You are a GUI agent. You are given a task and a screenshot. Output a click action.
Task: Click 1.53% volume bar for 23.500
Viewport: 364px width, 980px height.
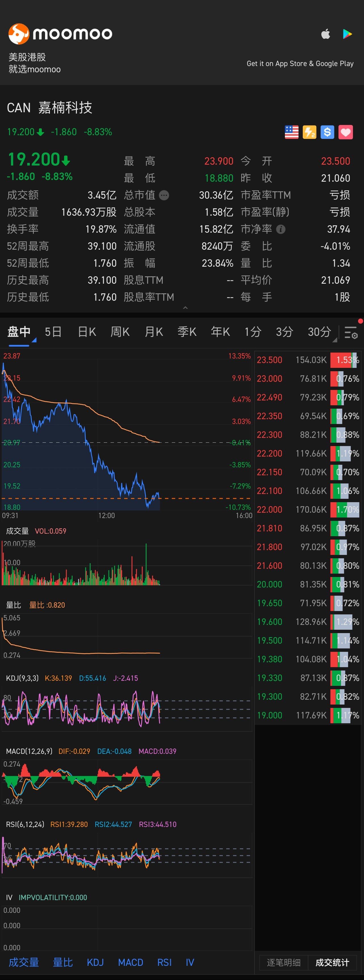(x=345, y=360)
